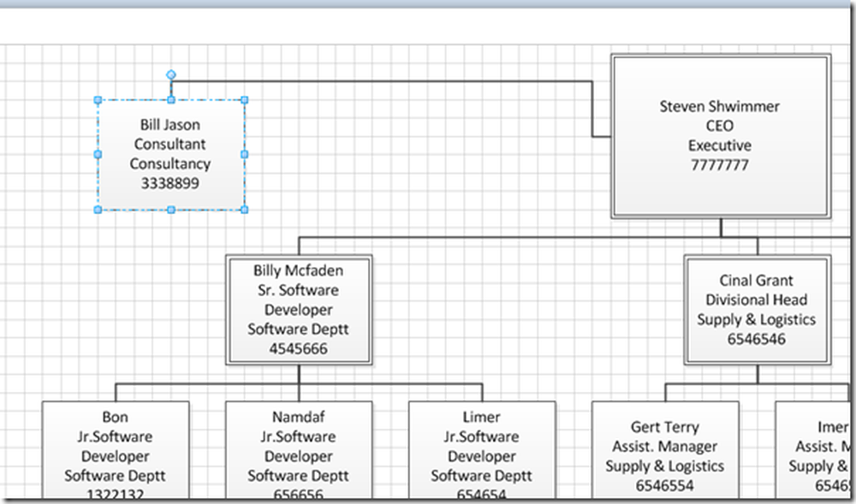Image resolution: width=856 pixels, height=504 pixels.
Task: Select the Cinal Grant Divisional Head box
Action: click(758, 310)
